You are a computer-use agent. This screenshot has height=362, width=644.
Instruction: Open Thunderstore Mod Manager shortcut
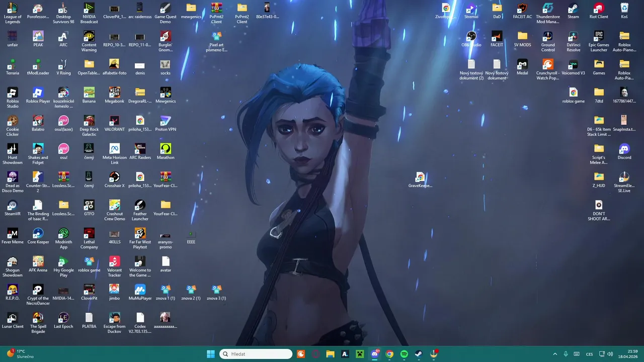[x=548, y=13]
